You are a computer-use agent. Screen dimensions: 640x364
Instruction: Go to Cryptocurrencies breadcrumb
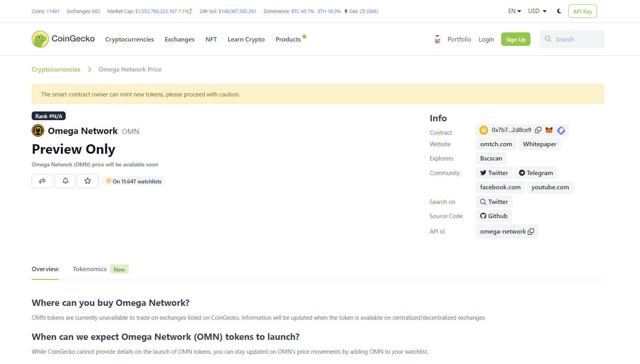[56, 69]
